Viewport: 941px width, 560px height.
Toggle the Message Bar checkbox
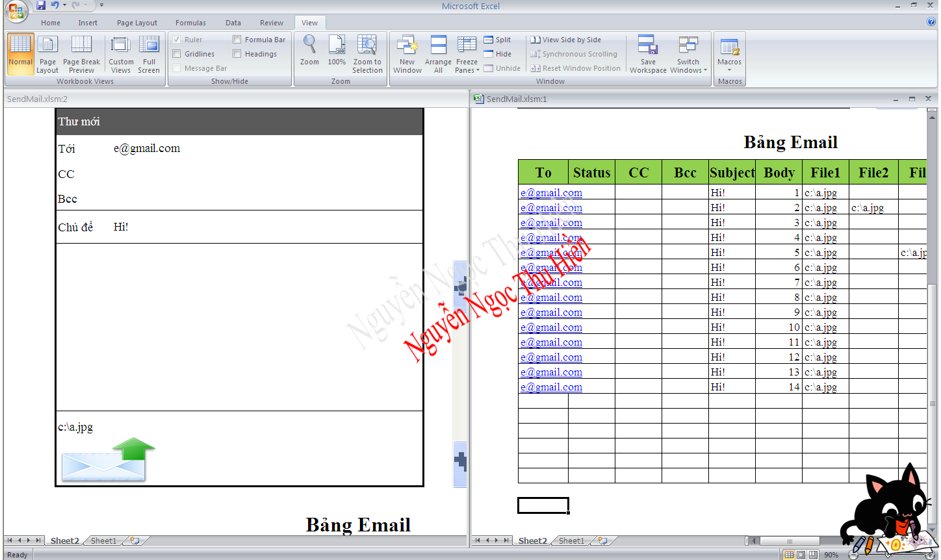pos(177,68)
